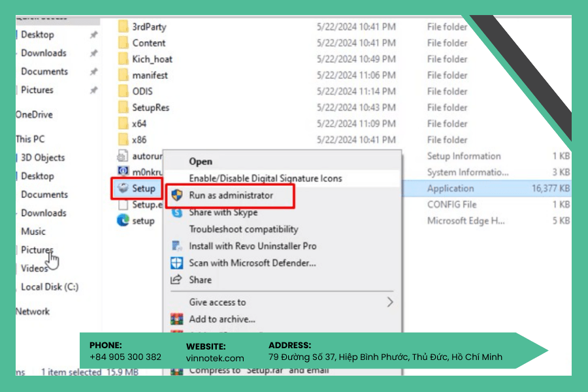Select the m0nkrus system information file icon
This screenshot has width=588, height=392.
[x=123, y=171]
